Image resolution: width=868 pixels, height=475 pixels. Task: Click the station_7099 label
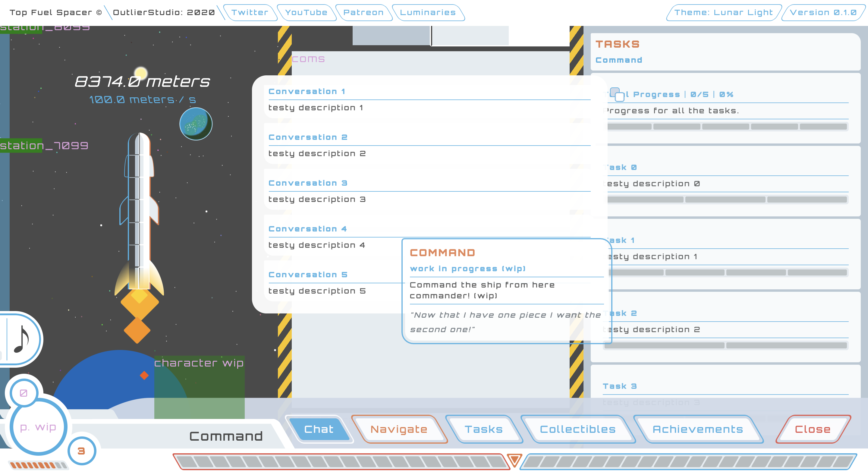coord(44,146)
